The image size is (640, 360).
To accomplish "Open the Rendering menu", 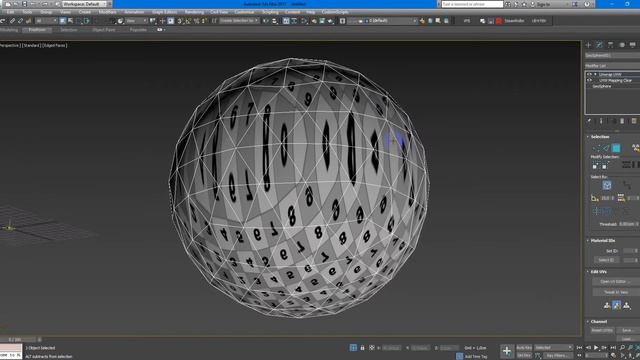I will 194,12.
